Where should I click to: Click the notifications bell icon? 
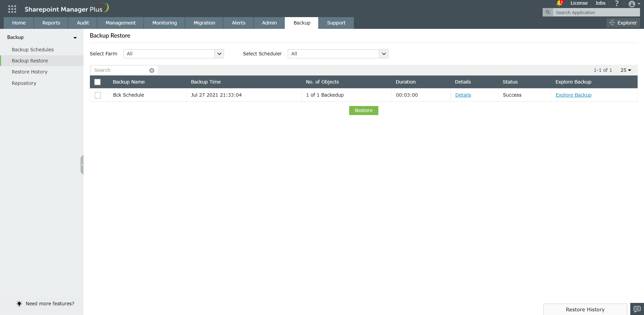[x=559, y=3]
